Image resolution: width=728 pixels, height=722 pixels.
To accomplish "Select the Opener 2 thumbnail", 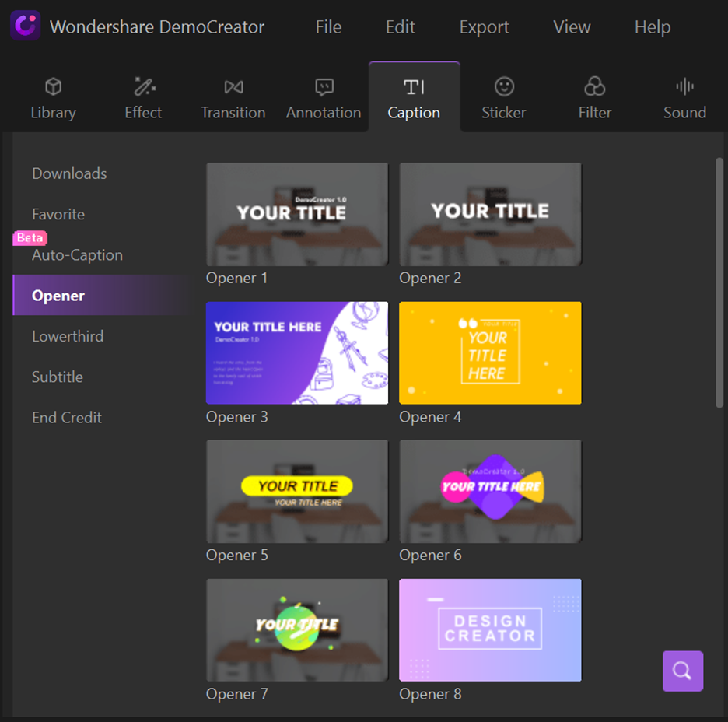I will pos(490,214).
